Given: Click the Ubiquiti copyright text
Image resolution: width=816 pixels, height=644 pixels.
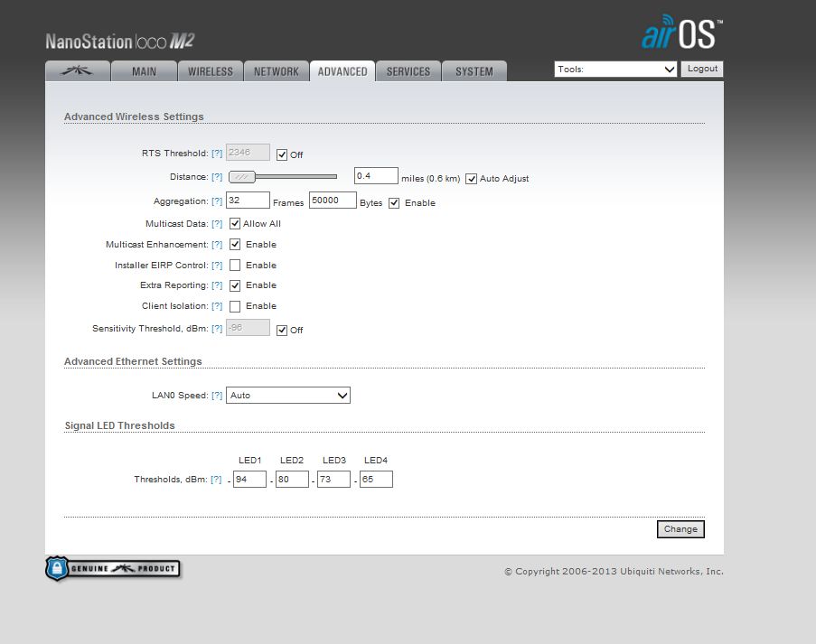Looking at the screenshot, I should (614, 571).
